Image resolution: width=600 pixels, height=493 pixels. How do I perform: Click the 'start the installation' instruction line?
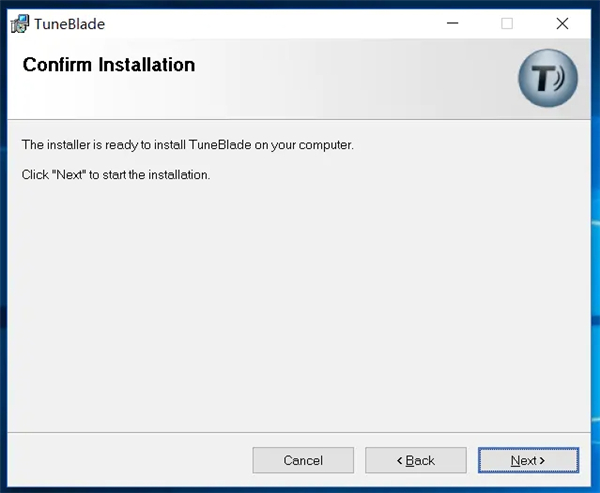tap(115, 175)
